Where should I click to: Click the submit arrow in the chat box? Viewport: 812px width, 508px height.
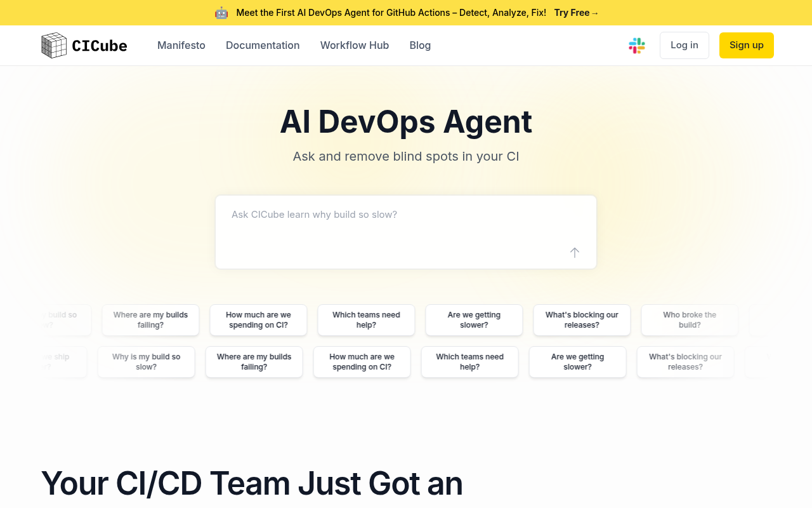pos(574,252)
